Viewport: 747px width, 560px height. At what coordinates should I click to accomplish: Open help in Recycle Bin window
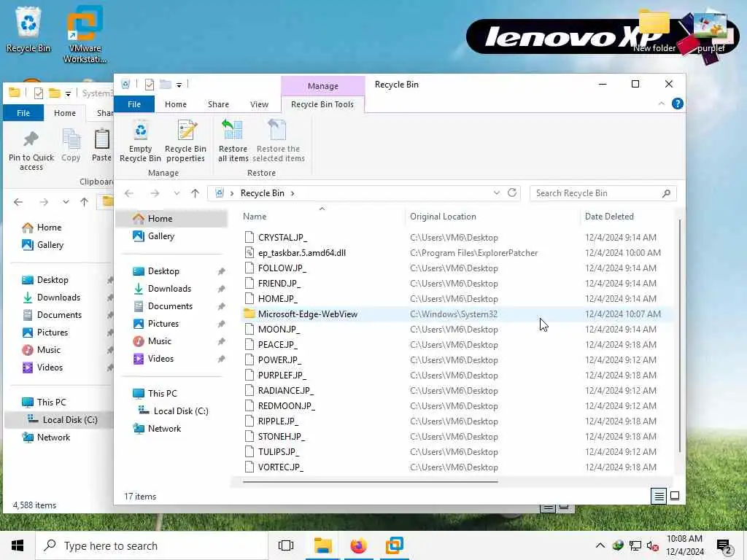677,104
